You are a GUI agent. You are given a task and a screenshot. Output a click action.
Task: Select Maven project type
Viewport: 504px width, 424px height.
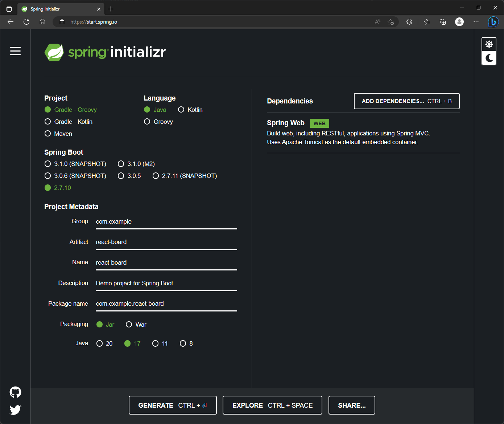[x=58, y=134]
